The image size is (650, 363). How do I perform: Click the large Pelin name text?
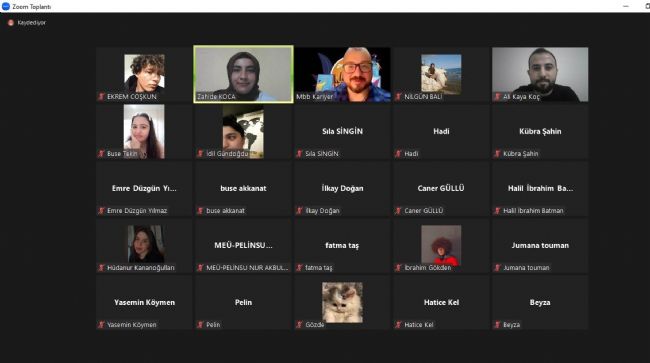(243, 302)
